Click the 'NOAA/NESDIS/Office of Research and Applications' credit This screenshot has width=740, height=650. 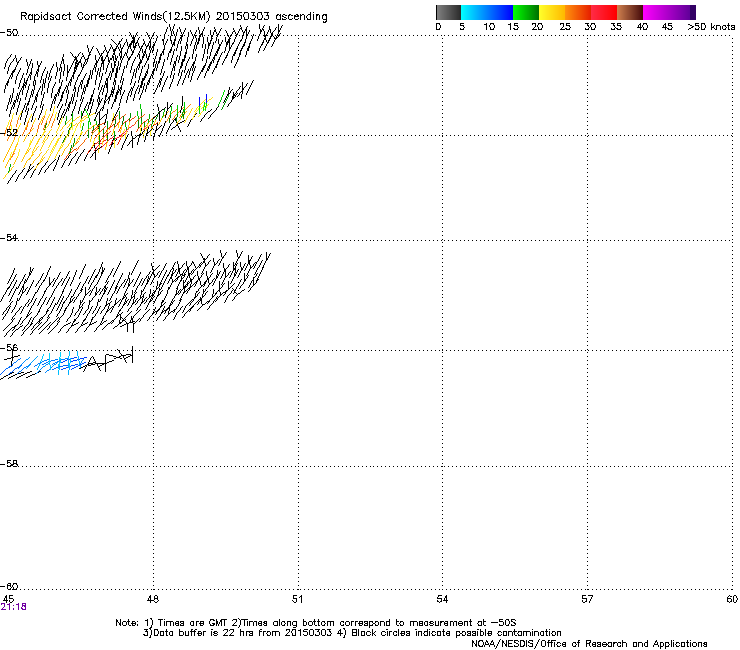coord(589,644)
